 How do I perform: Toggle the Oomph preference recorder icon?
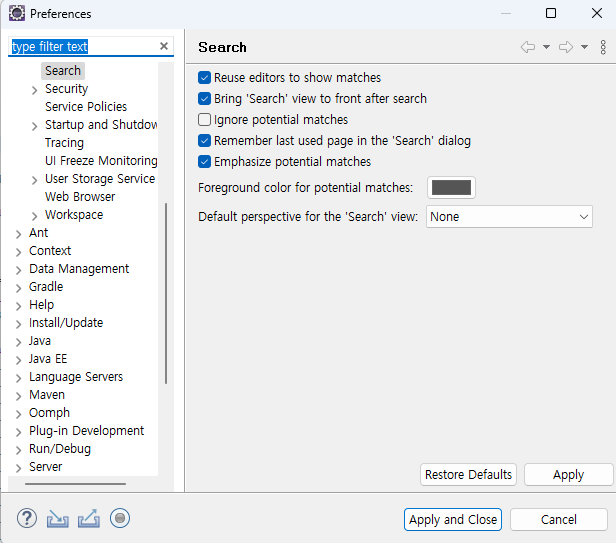pos(120,518)
